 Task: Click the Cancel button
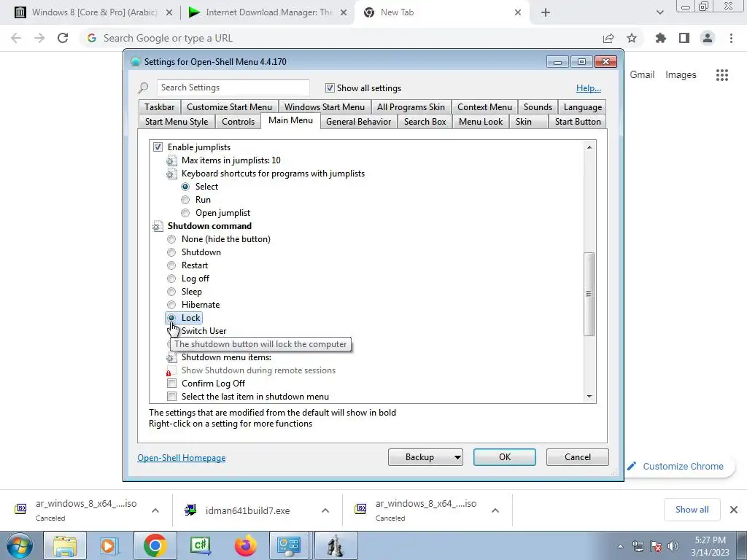point(578,457)
